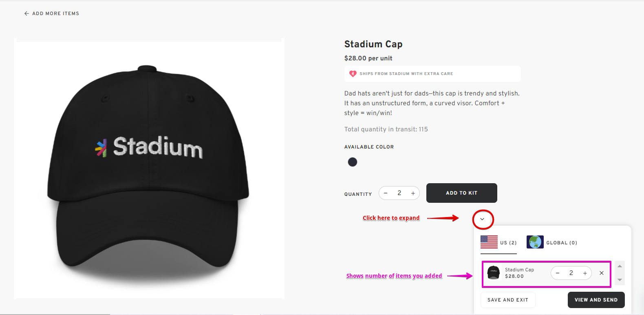
Task: Click the Stadium Cap thumbnail in kit
Action: click(x=494, y=273)
